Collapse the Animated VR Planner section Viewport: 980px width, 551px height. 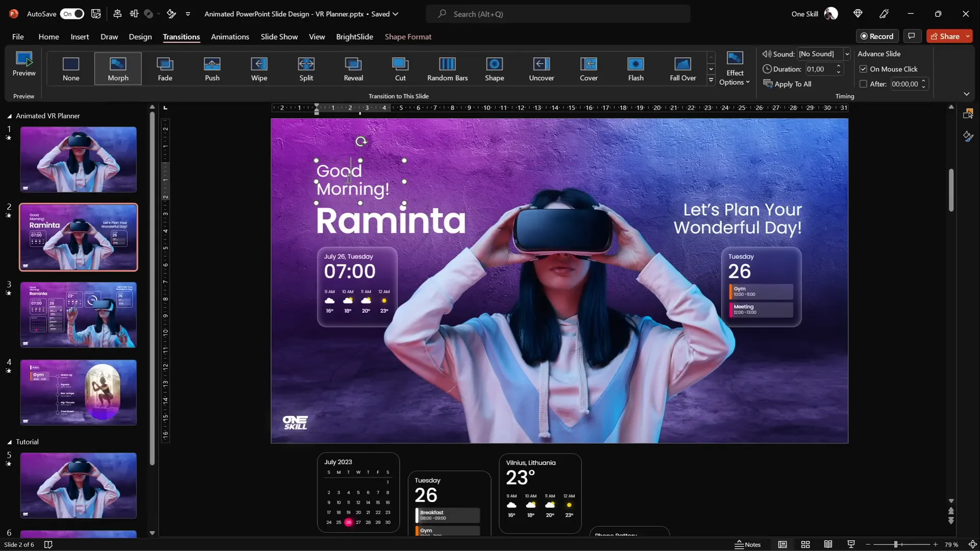(9, 115)
